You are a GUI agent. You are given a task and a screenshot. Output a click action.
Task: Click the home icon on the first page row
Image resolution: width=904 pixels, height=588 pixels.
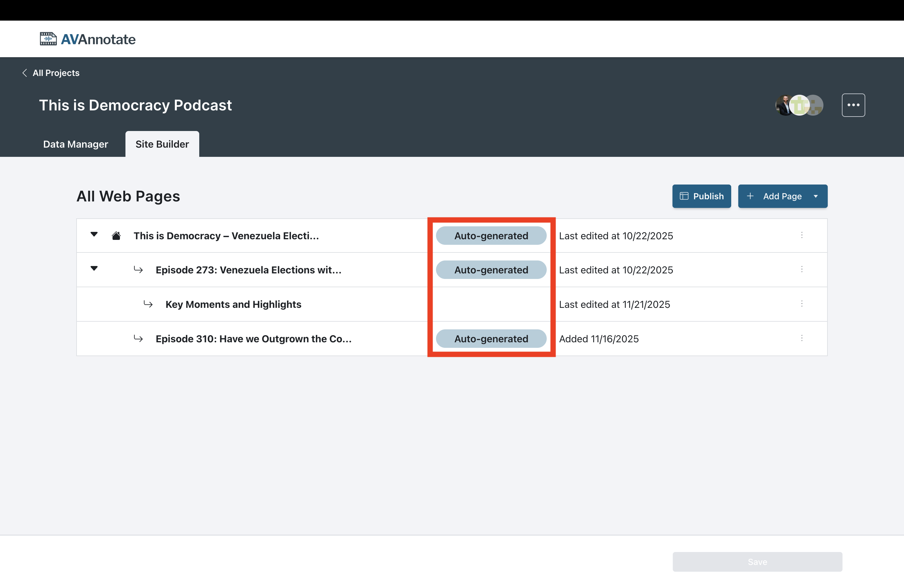click(116, 236)
